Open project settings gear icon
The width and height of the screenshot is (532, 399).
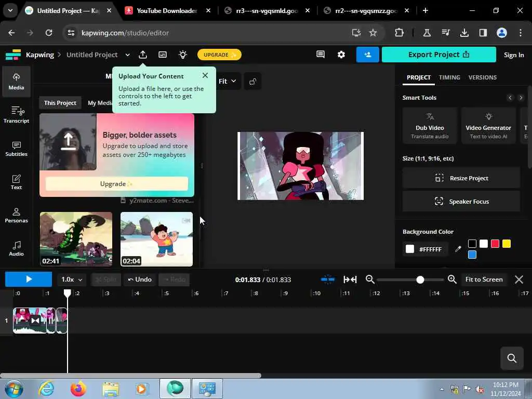(x=341, y=55)
